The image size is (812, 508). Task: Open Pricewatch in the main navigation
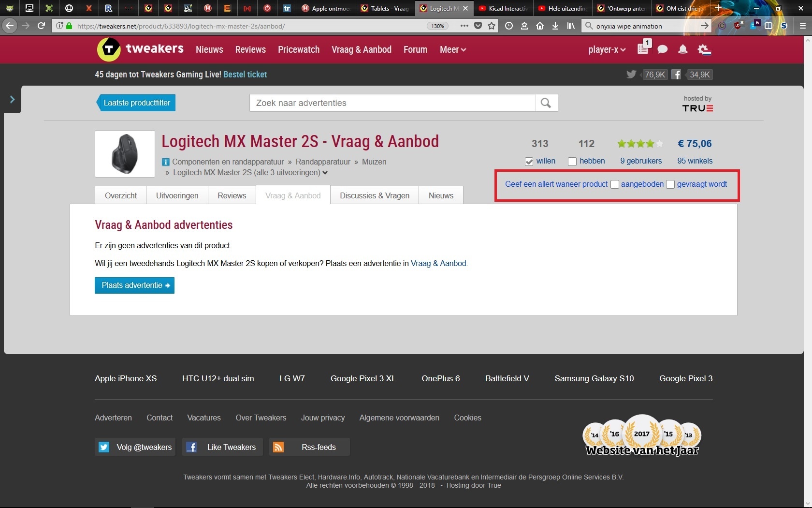tap(299, 49)
